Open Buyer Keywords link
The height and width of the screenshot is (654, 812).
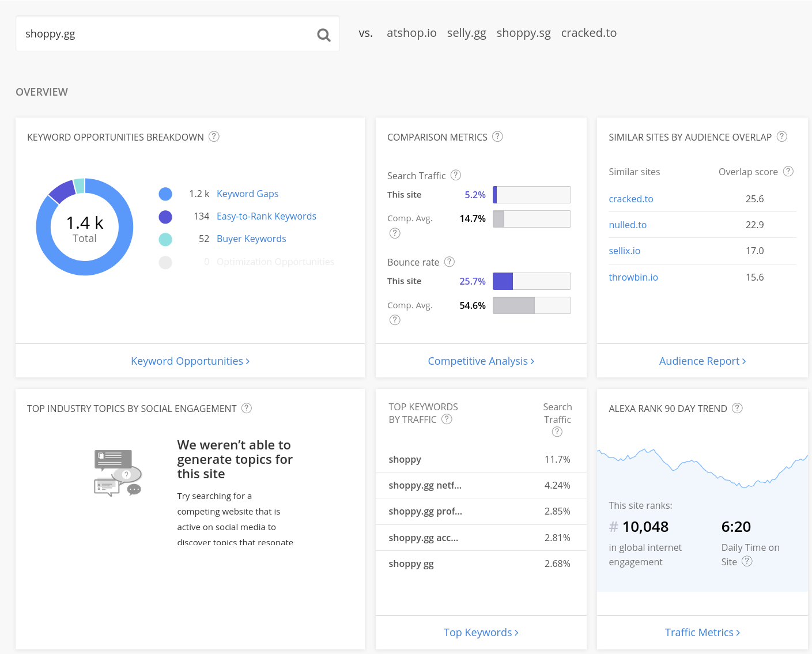coord(251,239)
